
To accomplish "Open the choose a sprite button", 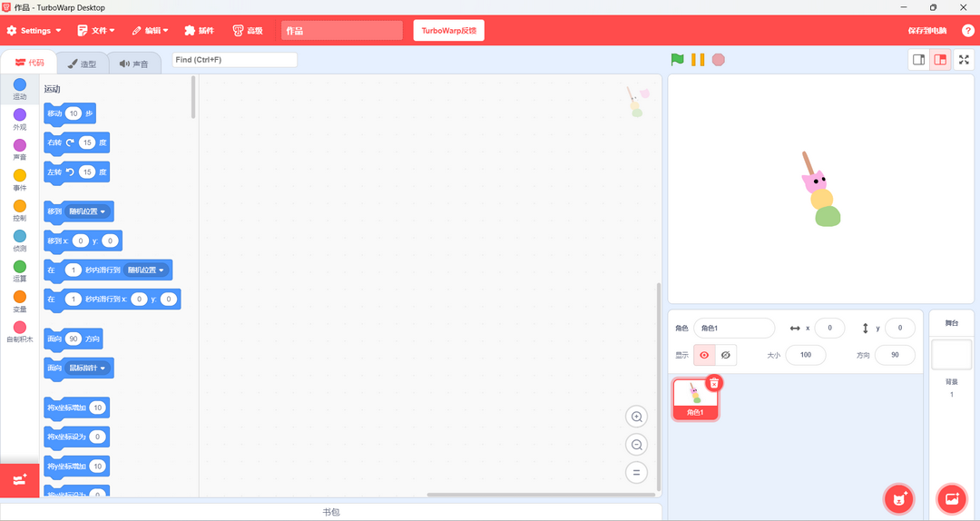I will (899, 498).
